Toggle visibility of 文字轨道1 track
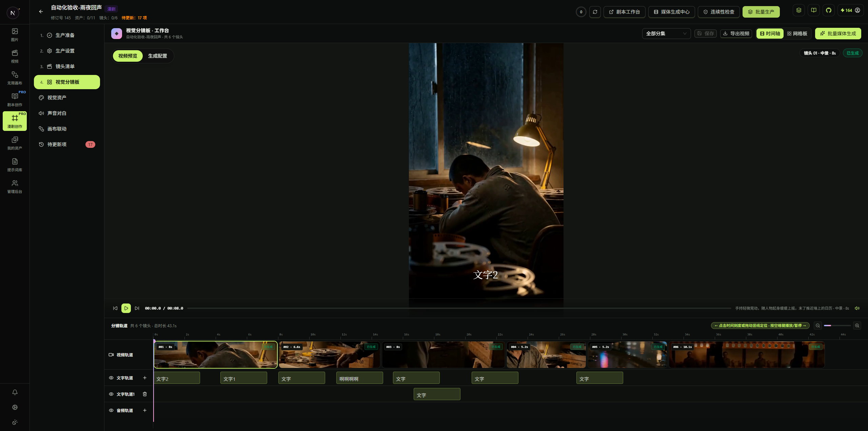 [x=111, y=394]
